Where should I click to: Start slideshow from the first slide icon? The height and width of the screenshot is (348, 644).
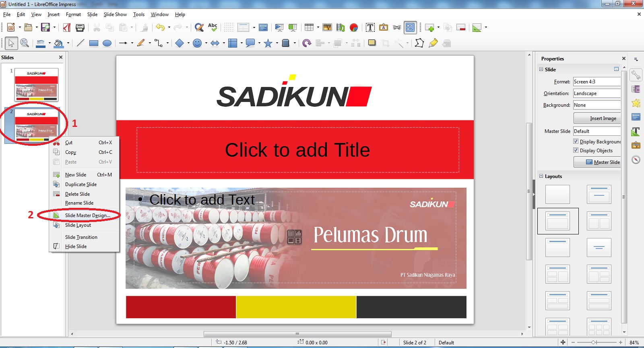click(279, 27)
